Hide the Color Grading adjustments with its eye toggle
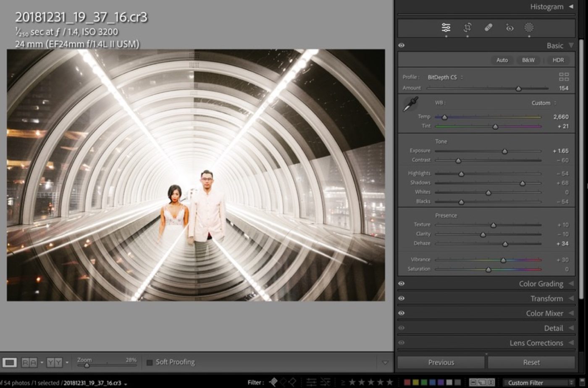Viewport: 588px width, 388px height. [x=402, y=284]
